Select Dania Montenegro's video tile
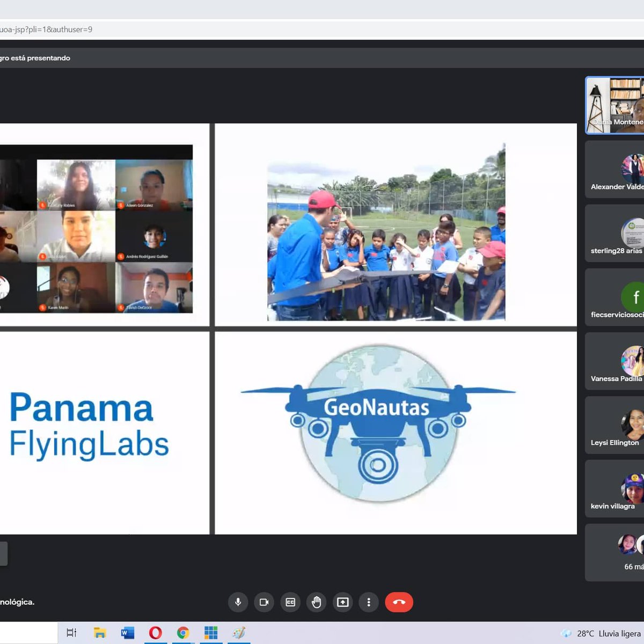This screenshot has height=644, width=644. tap(614, 105)
